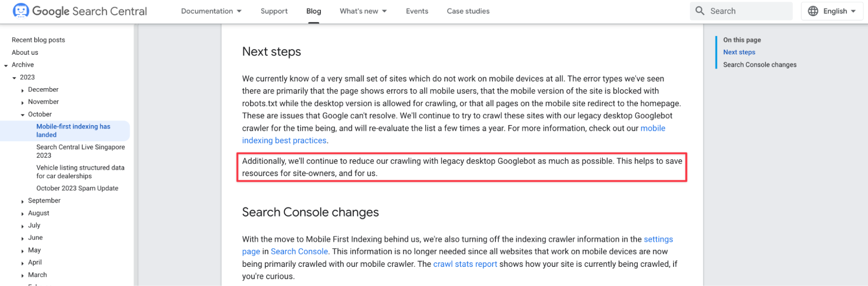Screen dimensions: 868x286
Task: Collapse the Archive section arrow
Action: coord(6,66)
